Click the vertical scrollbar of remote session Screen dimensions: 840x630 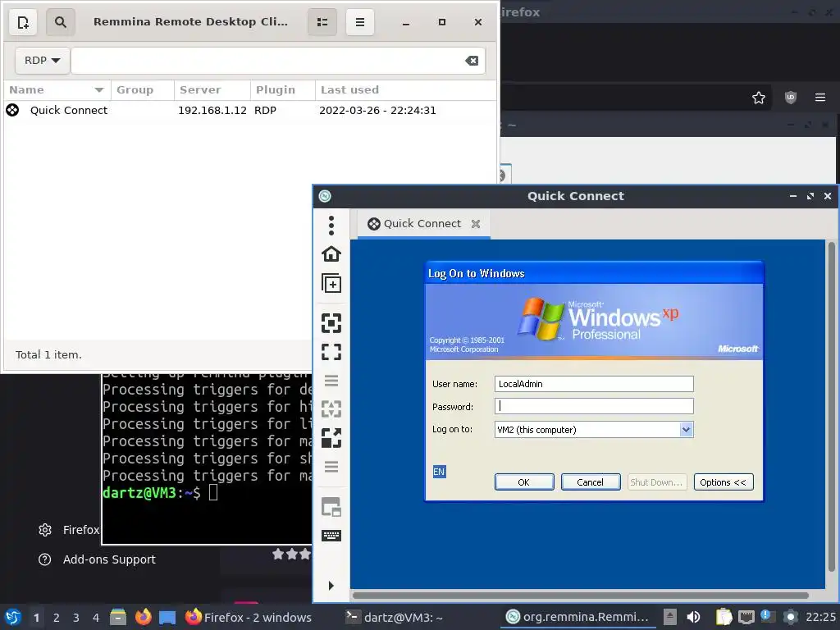tap(832, 407)
